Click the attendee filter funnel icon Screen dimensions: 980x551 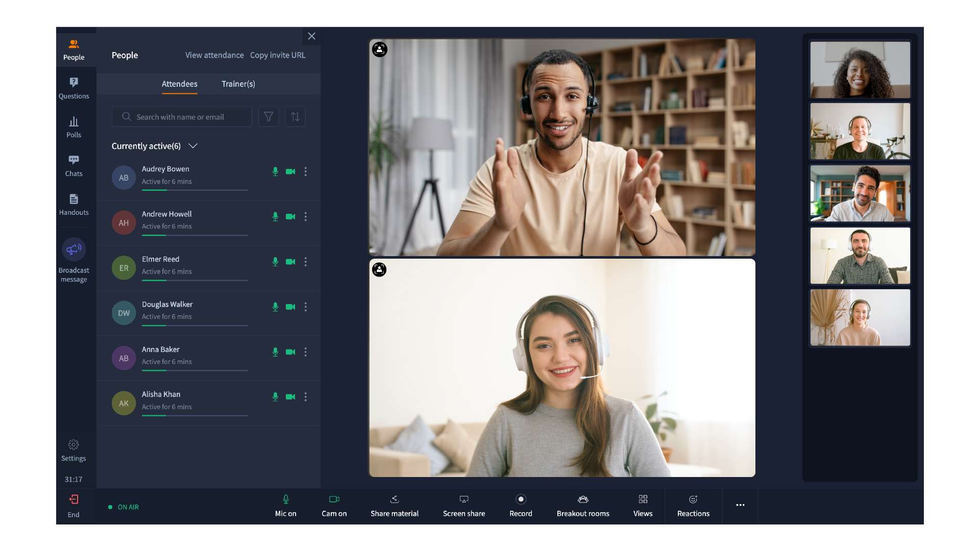click(268, 117)
